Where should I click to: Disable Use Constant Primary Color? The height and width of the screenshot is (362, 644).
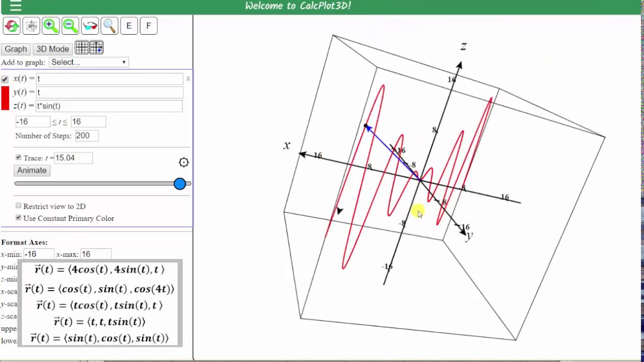click(x=18, y=218)
